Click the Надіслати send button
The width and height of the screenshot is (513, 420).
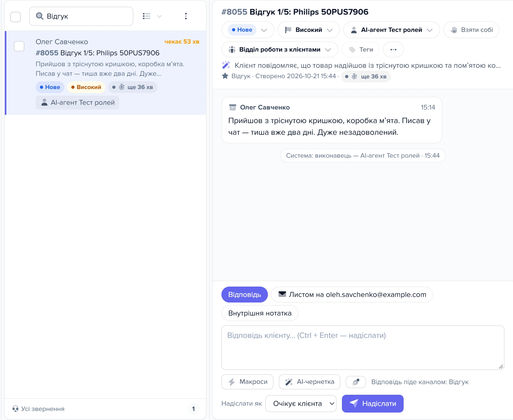coord(373,404)
